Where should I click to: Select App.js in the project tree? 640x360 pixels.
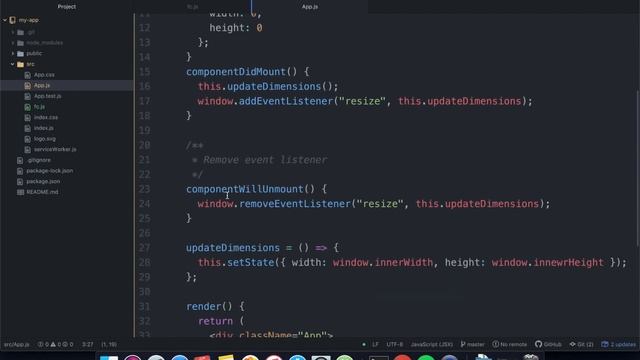42,85
